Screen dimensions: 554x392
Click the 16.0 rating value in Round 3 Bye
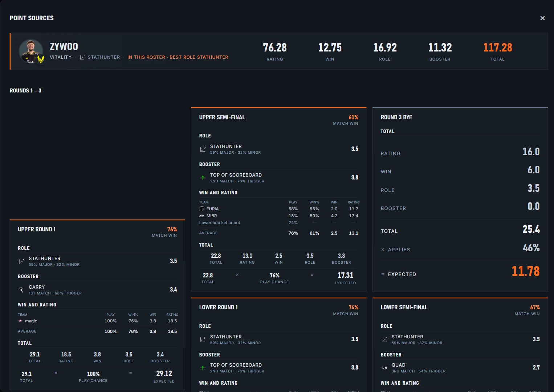[531, 152]
